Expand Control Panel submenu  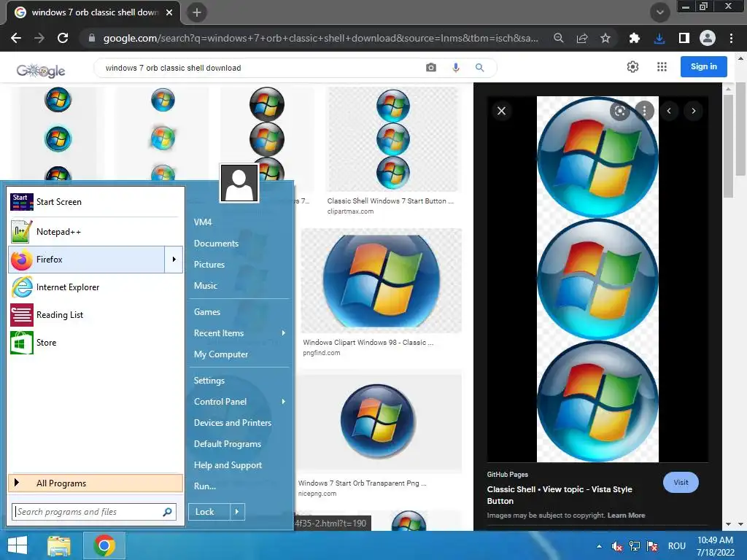point(284,402)
